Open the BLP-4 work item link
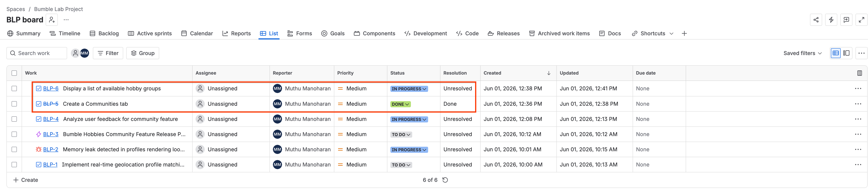The width and height of the screenshot is (868, 194). point(51,119)
